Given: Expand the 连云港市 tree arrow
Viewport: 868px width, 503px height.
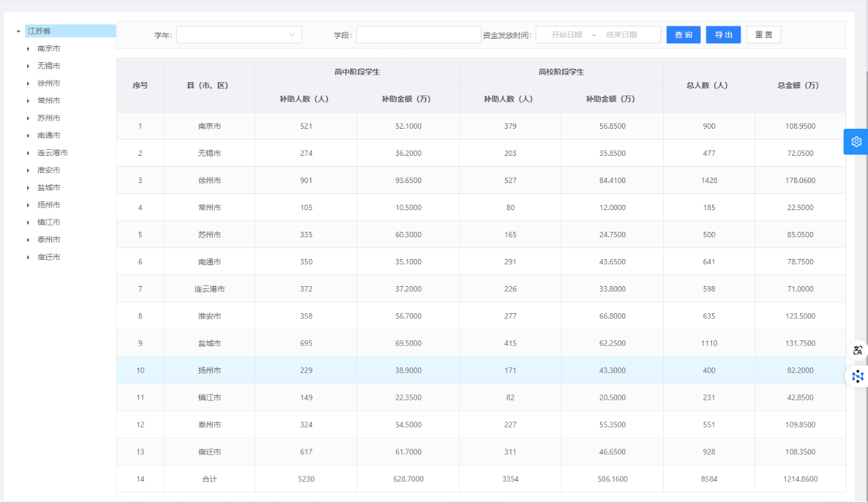Looking at the screenshot, I should pyautogui.click(x=28, y=153).
